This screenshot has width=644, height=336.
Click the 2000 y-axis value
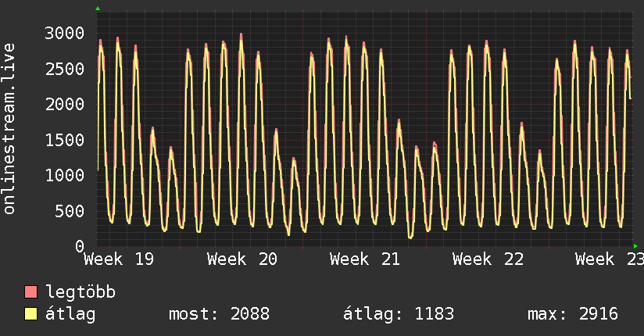pos(65,105)
